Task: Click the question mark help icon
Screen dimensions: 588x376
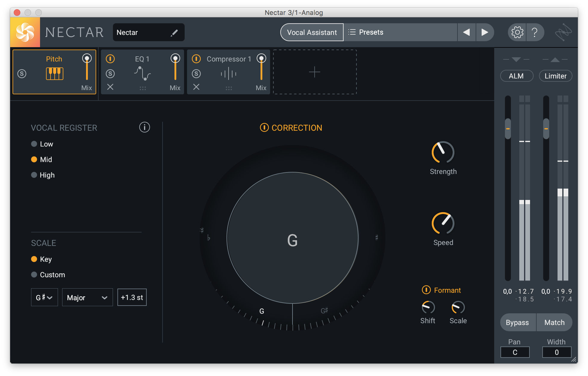Action: coord(535,32)
